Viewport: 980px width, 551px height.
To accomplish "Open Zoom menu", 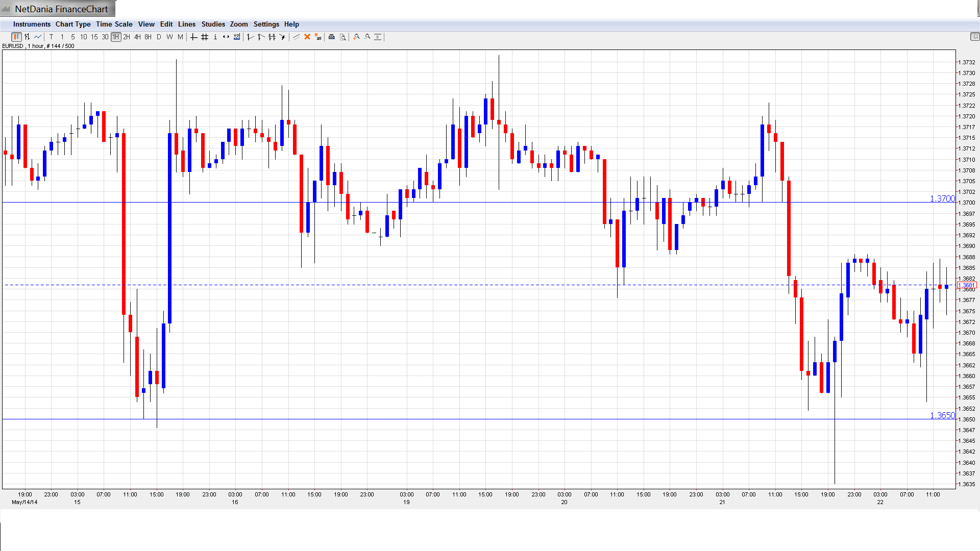I will pyautogui.click(x=239, y=24).
